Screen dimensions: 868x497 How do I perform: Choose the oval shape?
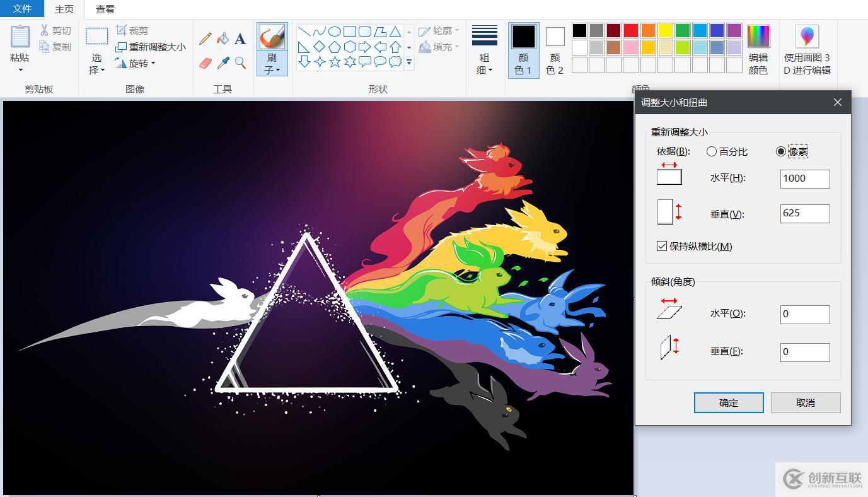tap(335, 32)
